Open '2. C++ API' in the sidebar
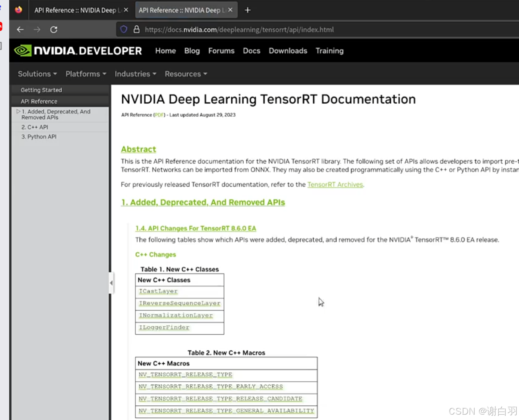The width and height of the screenshot is (519, 420). point(35,127)
